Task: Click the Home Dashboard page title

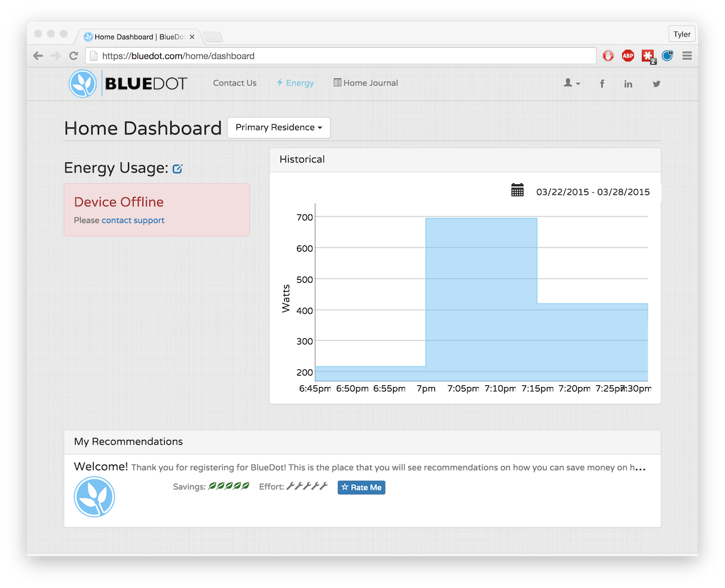Action: pyautogui.click(x=143, y=128)
